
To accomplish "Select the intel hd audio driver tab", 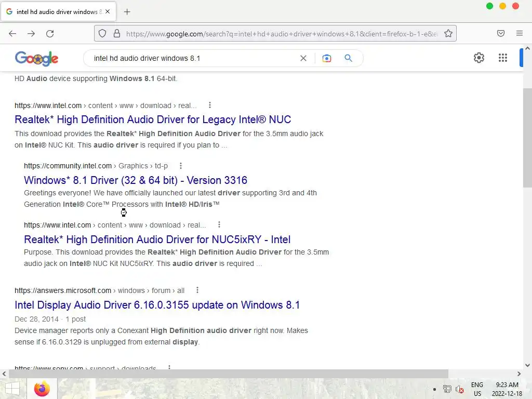I will pos(58,12).
